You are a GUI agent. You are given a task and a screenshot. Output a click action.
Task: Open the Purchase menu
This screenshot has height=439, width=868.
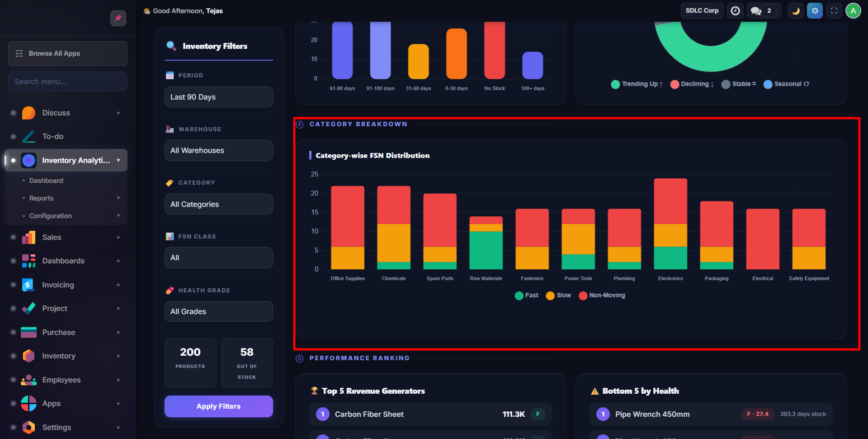tap(59, 332)
